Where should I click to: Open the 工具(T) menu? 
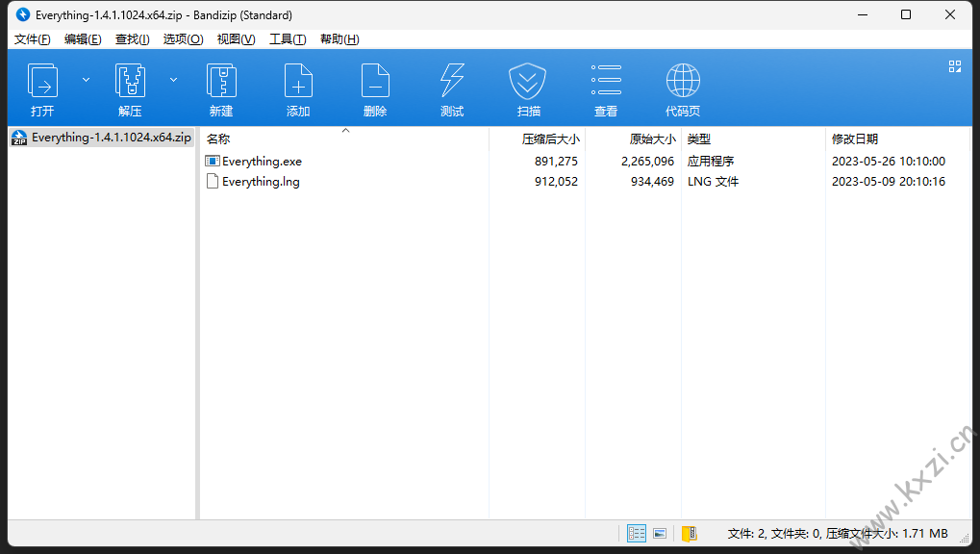(x=288, y=39)
